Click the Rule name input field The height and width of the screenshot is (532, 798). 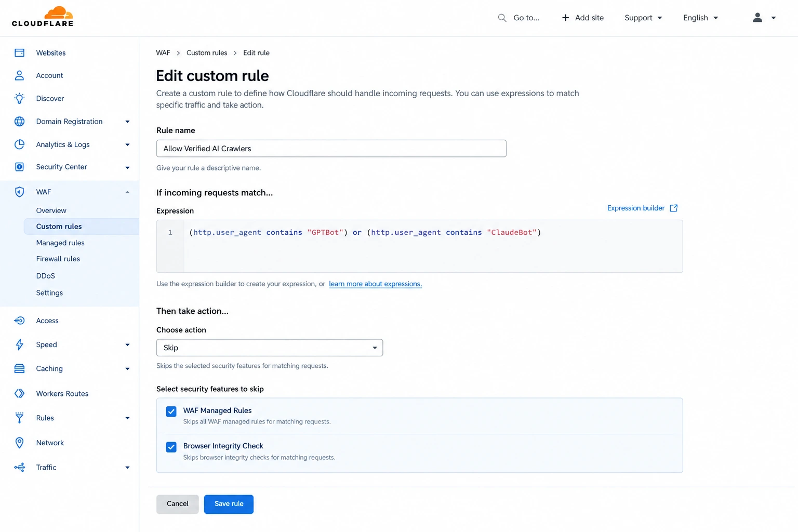click(331, 149)
